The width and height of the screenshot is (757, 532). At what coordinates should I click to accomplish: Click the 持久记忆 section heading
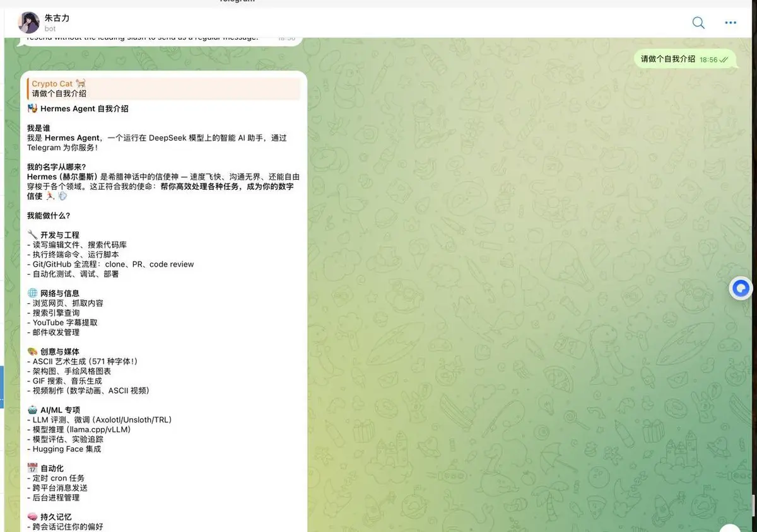coord(56,517)
